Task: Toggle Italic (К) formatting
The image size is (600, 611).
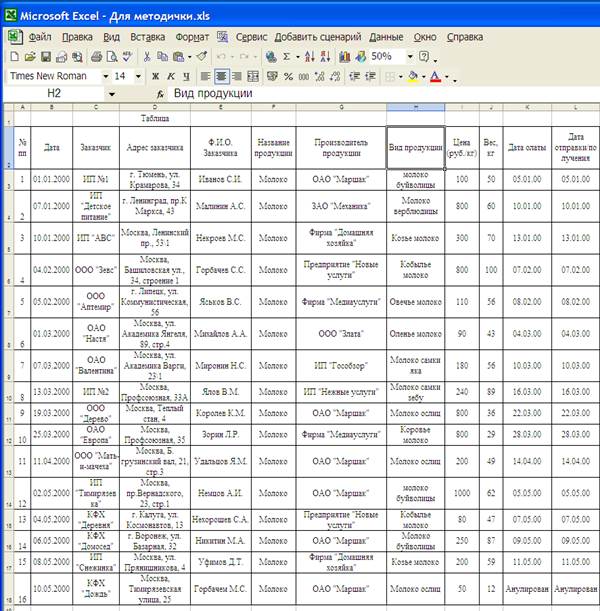Action: click(171, 76)
